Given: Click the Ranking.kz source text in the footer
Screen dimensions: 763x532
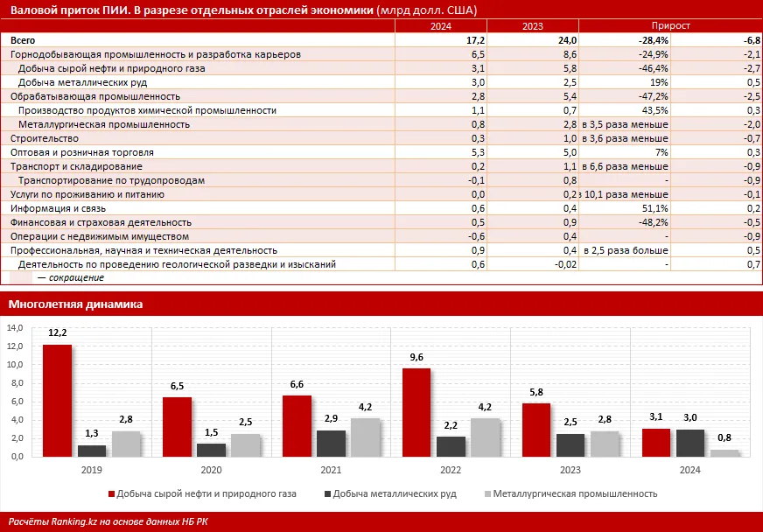Looking at the screenshot, I should point(108,521).
